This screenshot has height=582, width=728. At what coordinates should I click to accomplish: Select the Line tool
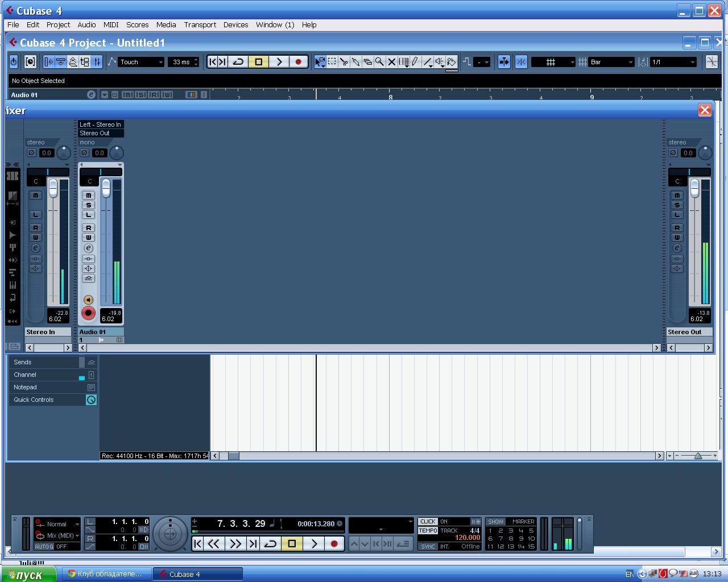point(428,62)
